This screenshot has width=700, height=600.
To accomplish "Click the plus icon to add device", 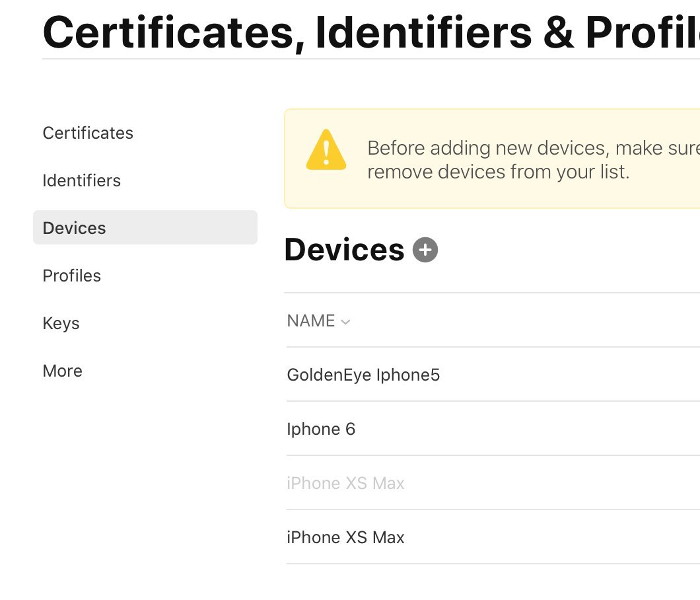I will click(425, 250).
